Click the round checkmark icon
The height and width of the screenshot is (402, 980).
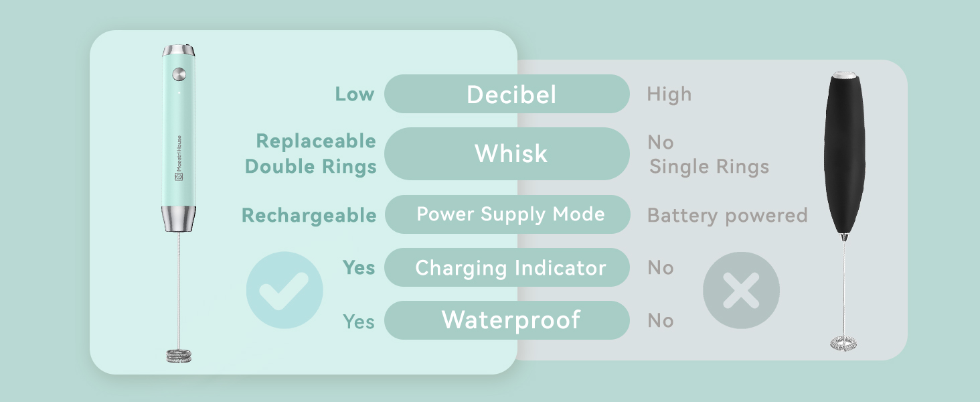point(284,290)
